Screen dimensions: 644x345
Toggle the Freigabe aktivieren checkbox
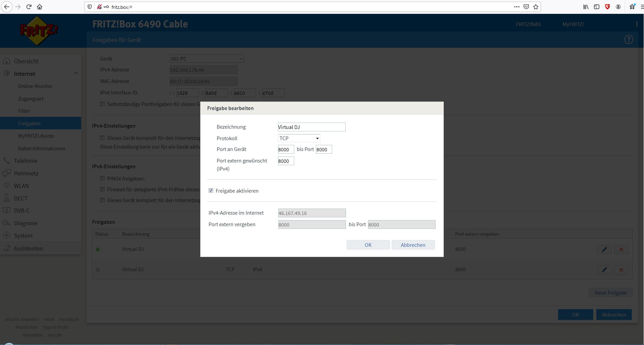(211, 191)
